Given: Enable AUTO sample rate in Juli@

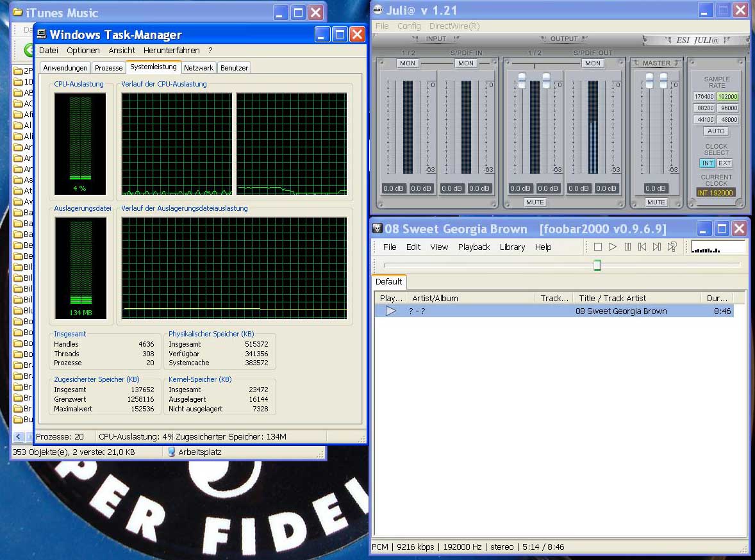Looking at the screenshot, I should [x=716, y=131].
